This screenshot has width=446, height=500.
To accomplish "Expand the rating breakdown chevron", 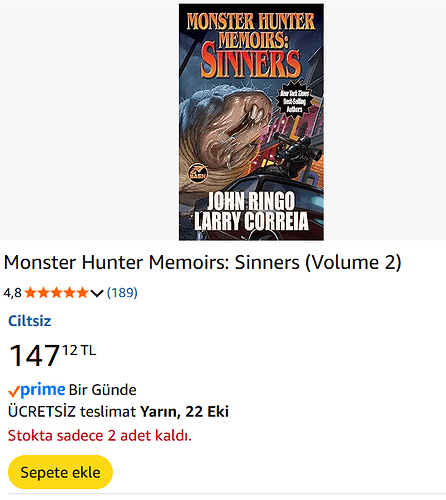I will [97, 293].
